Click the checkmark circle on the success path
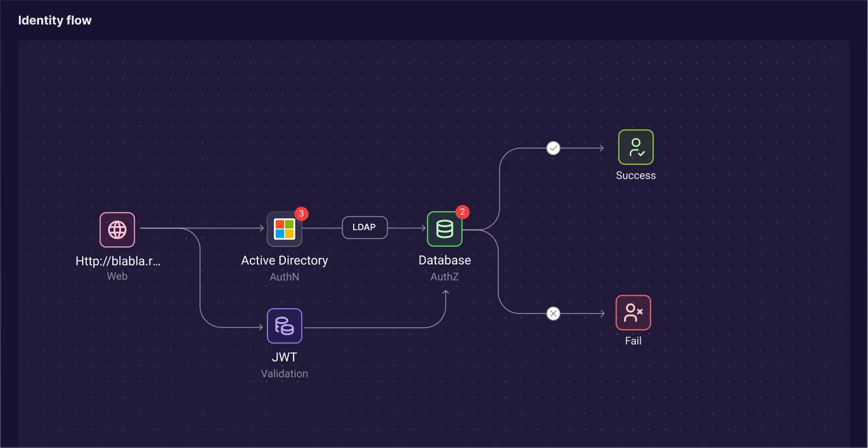868x448 pixels. click(553, 148)
